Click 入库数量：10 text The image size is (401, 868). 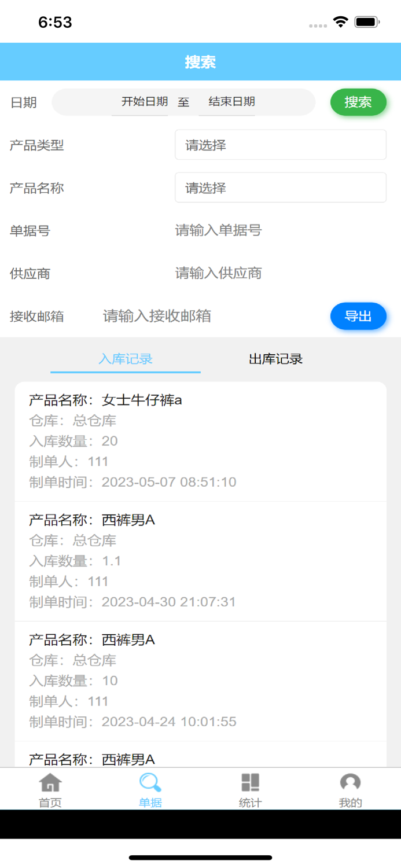tap(73, 681)
